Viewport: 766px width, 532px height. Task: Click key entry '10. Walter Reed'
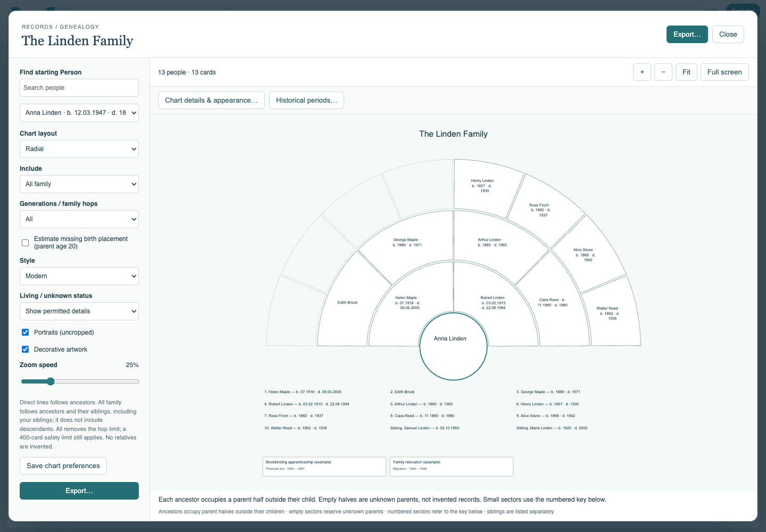tap(296, 428)
